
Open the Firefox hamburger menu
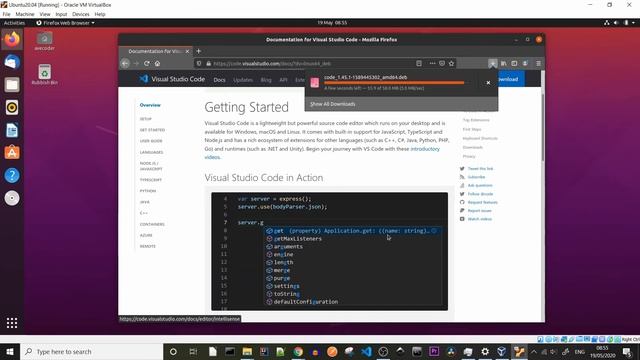pyautogui.click(x=538, y=63)
